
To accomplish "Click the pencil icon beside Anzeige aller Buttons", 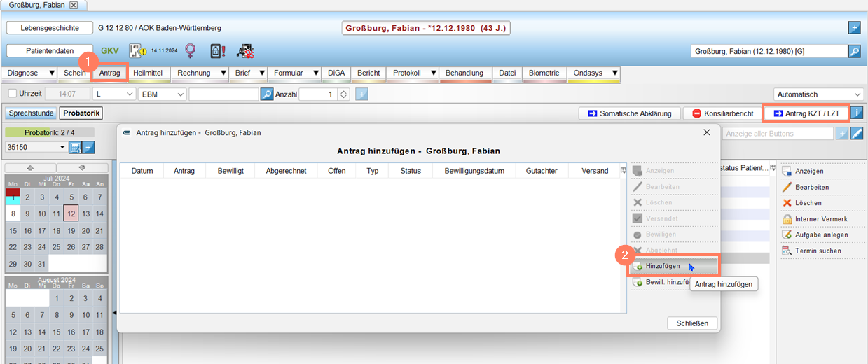I will pyautogui.click(x=856, y=134).
